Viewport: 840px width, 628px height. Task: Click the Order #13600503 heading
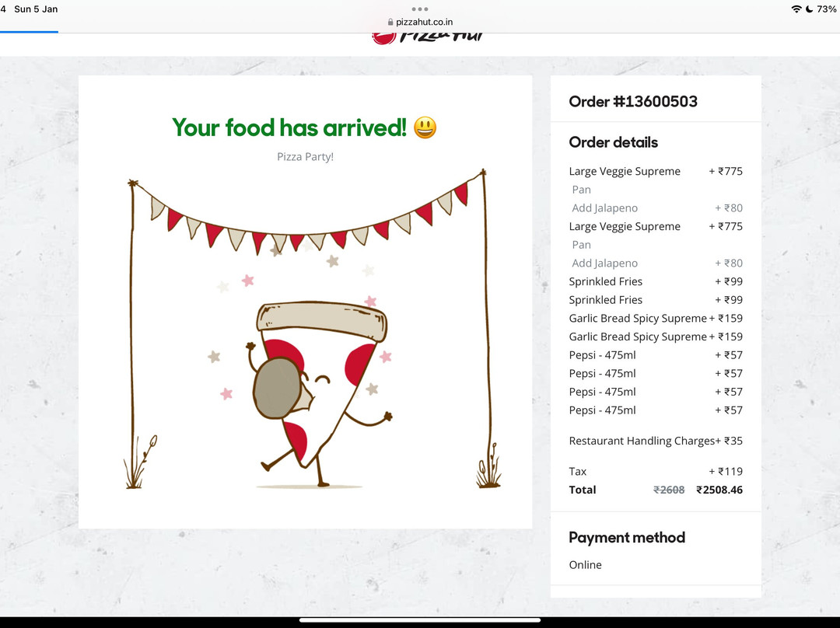pos(633,102)
